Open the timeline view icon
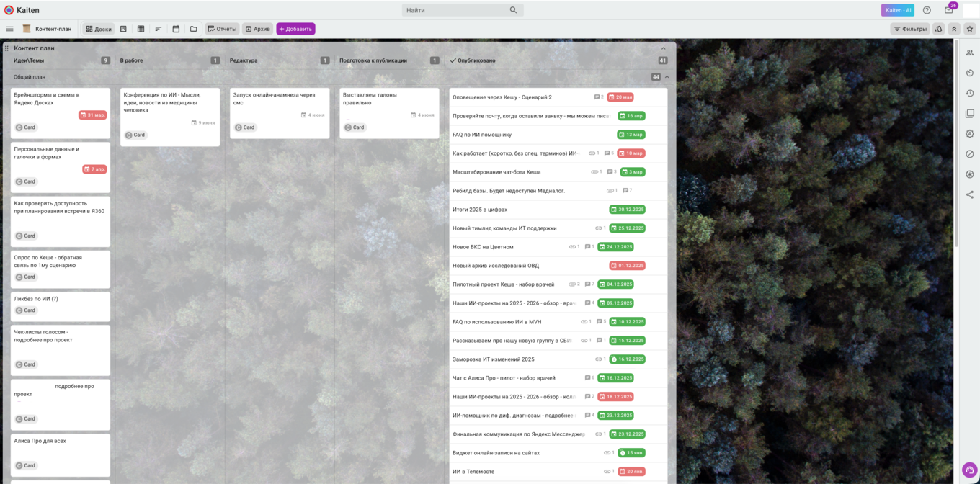 click(159, 29)
